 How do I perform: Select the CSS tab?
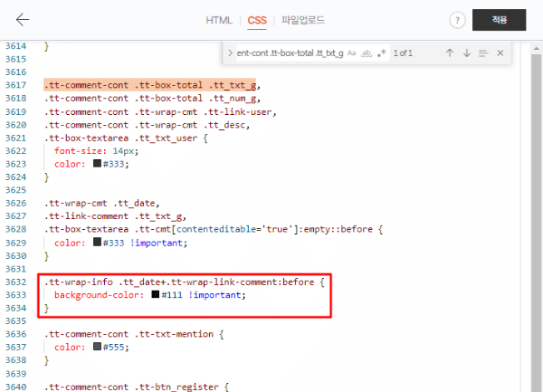point(257,21)
